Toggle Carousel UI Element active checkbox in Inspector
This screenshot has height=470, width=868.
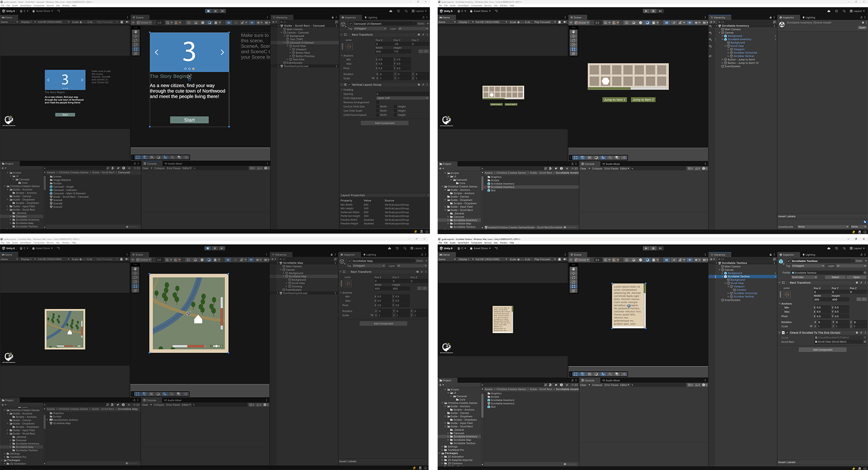tap(350, 24)
